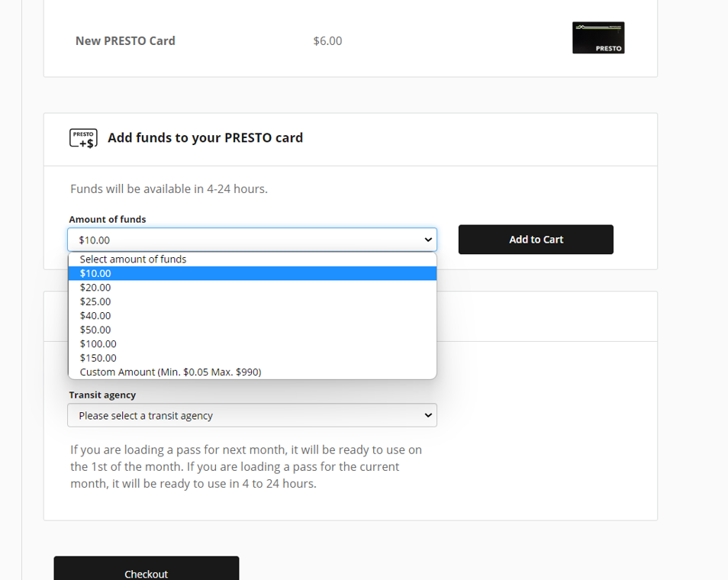
Task: Open the Transit agency dropdown
Action: coord(252,415)
